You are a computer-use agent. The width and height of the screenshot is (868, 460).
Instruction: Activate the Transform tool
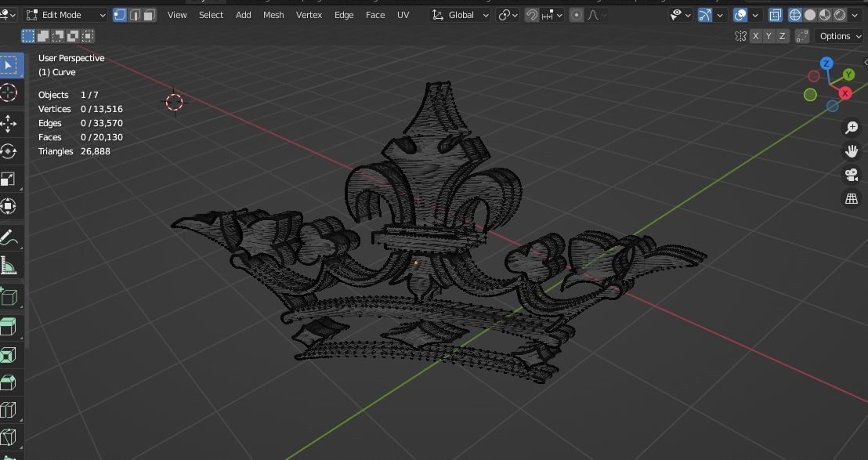(x=9, y=206)
